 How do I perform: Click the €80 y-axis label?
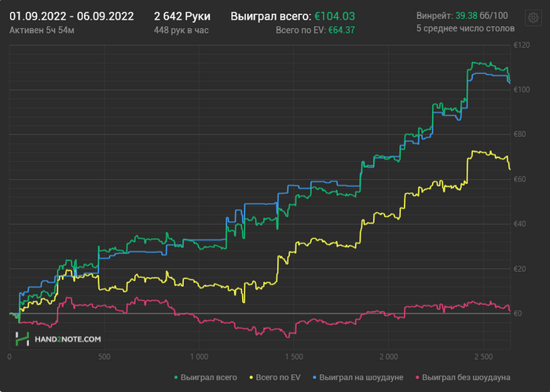tap(519, 134)
